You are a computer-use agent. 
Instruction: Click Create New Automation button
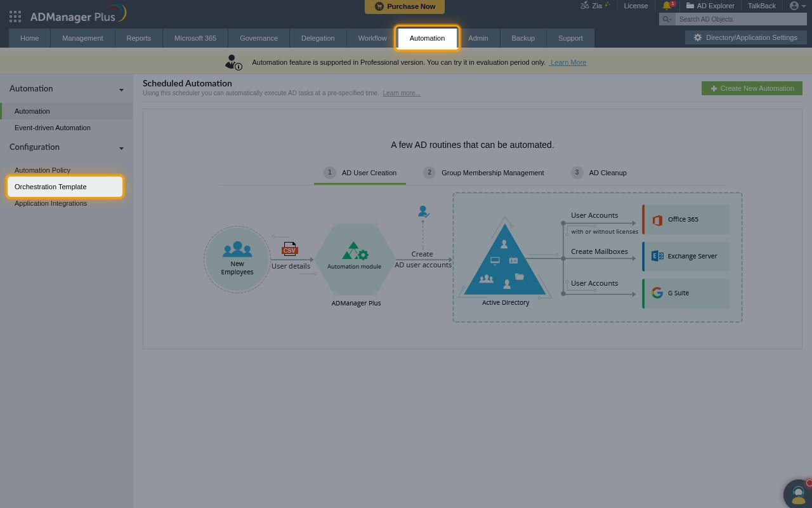(752, 88)
